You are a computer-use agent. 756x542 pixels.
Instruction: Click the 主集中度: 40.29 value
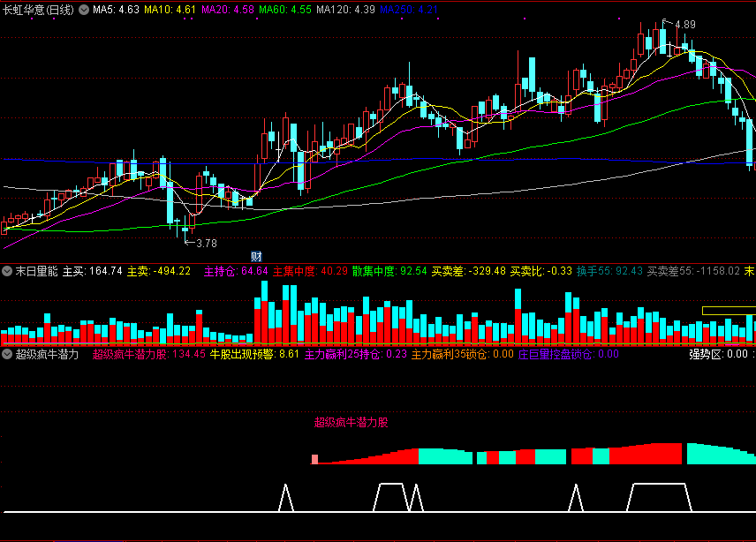click(x=310, y=271)
